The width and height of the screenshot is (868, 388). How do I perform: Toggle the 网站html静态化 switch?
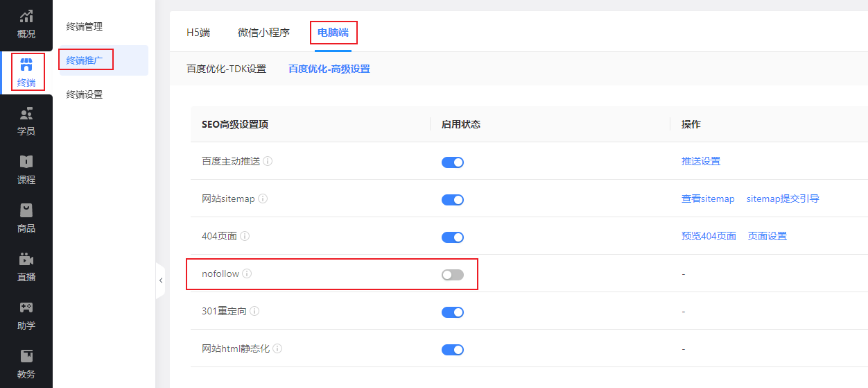tap(453, 350)
